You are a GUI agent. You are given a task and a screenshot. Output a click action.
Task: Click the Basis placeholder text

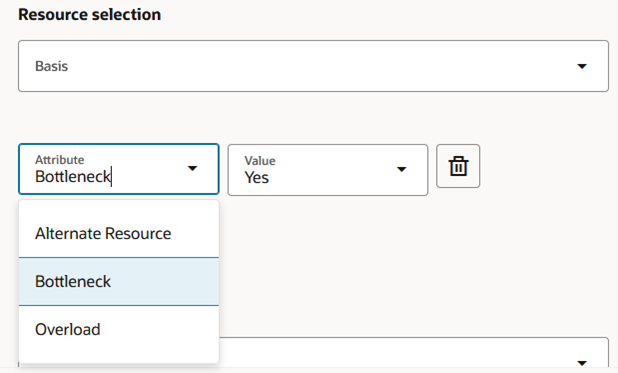[52, 66]
